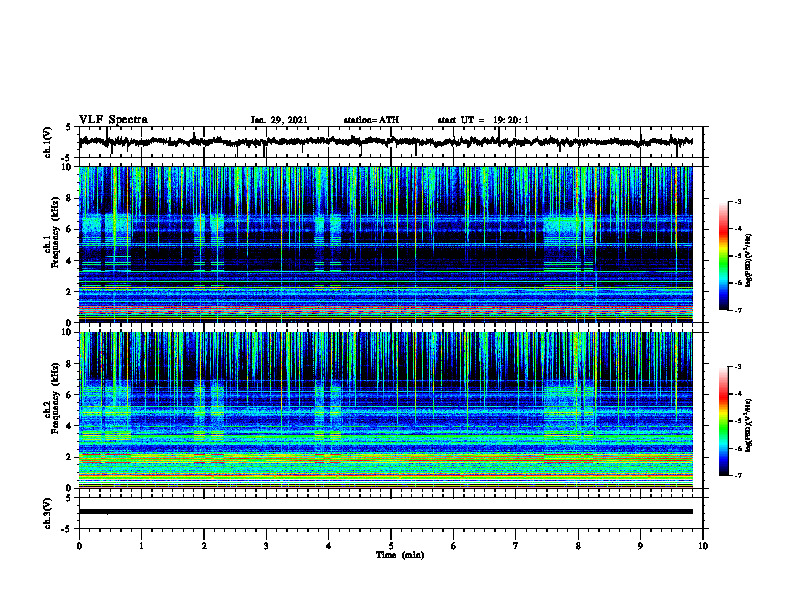The width and height of the screenshot is (792, 612).
Task: Click the "station=ATH" header label
Action: point(371,120)
